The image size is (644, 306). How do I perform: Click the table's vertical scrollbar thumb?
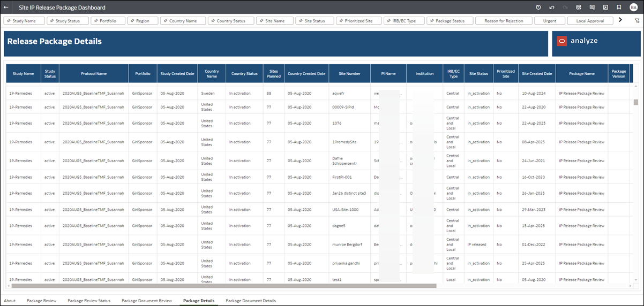coord(636,102)
